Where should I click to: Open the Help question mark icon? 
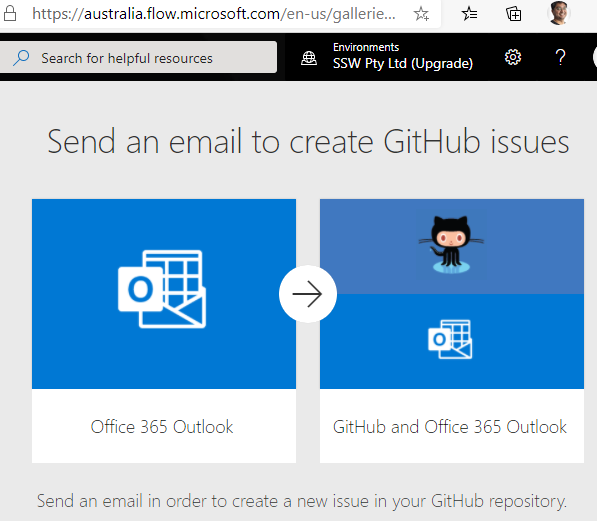pos(560,58)
